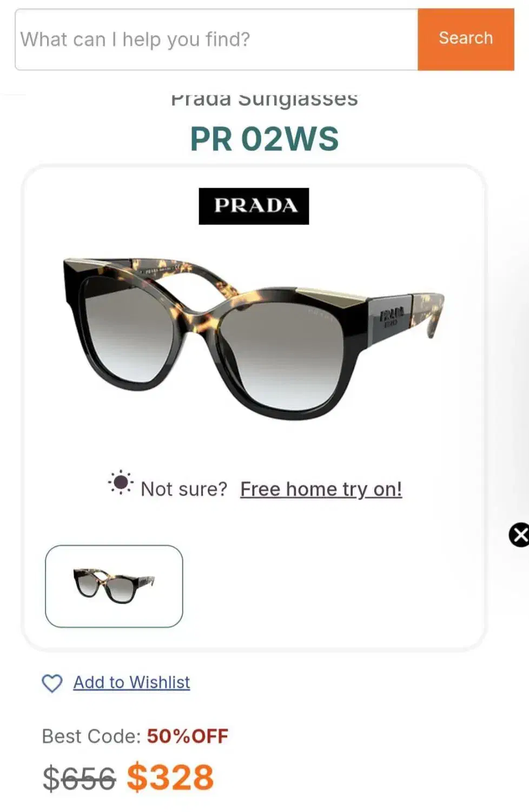Click the orange $328 sale price
The image size is (529, 812).
click(x=170, y=777)
